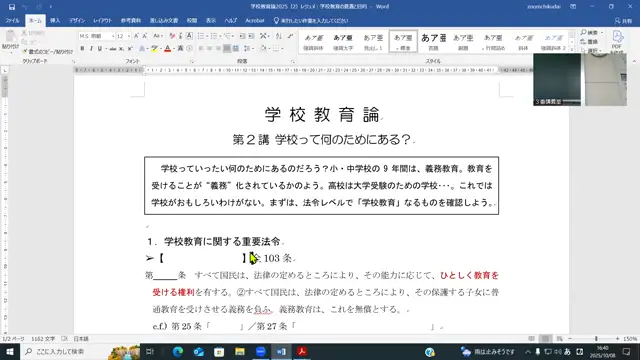Adjust the zoom slider handle in the status bar
The height and width of the screenshot is (360, 640).
(x=596, y=339)
